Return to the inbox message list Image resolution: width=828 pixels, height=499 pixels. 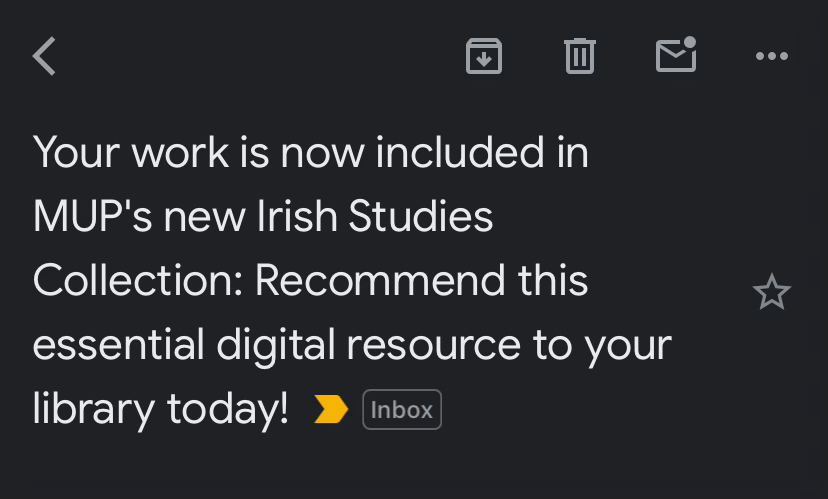(x=44, y=57)
